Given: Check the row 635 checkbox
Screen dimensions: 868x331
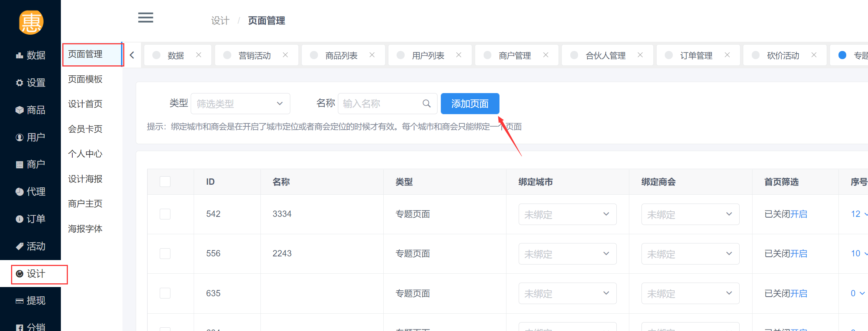Looking at the screenshot, I should [165, 293].
